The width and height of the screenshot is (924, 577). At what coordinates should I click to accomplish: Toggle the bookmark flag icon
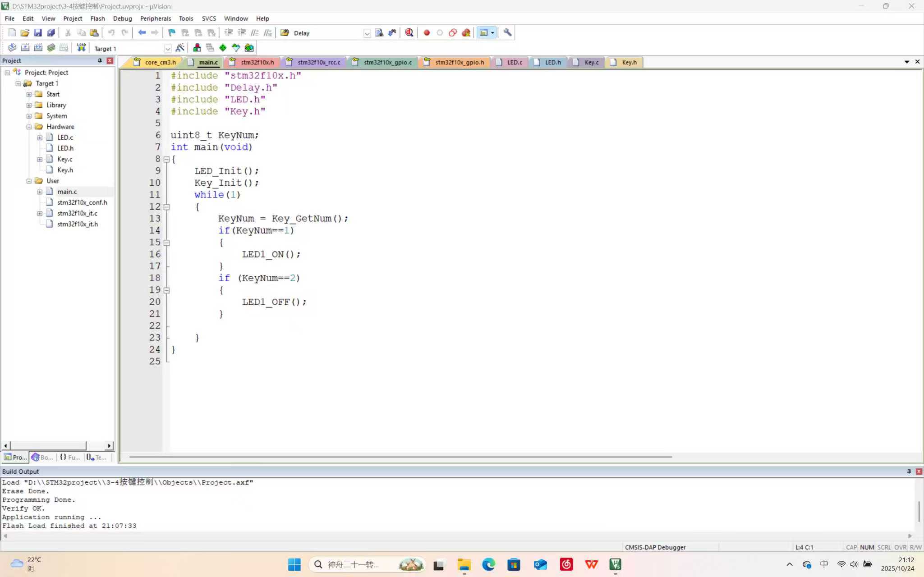[x=172, y=32]
